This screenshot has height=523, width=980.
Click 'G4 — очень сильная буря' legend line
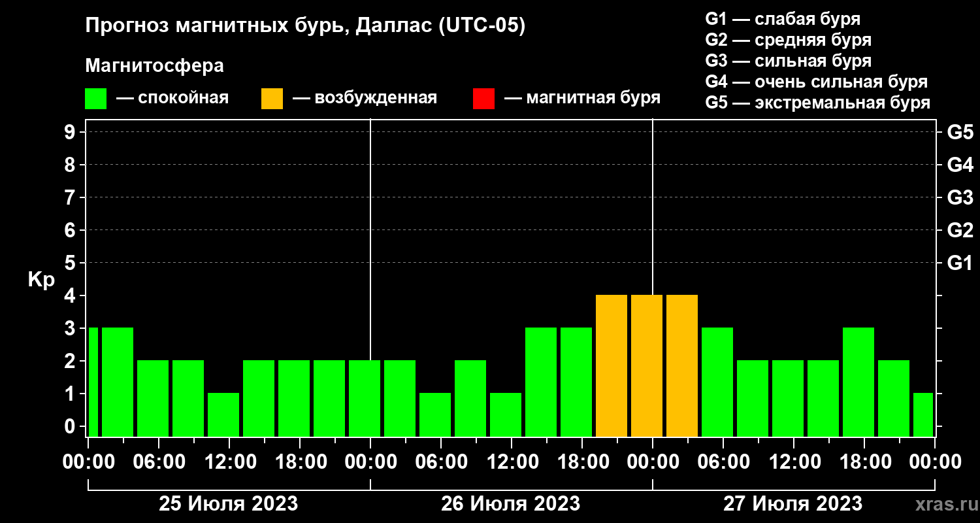pos(817,82)
